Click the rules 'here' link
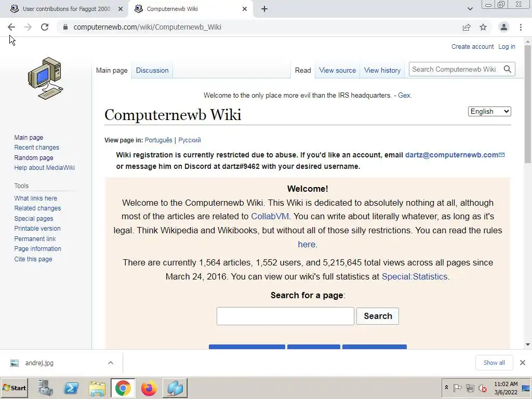The height and width of the screenshot is (399, 532). point(307,244)
